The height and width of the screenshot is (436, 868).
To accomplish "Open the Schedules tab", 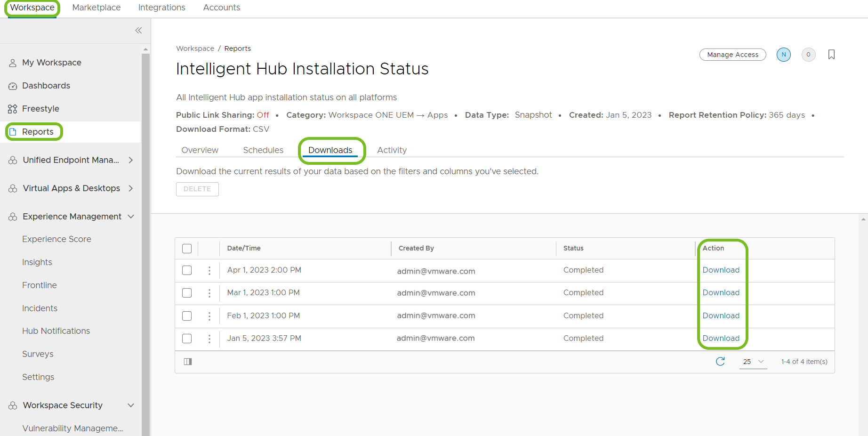I will pyautogui.click(x=263, y=150).
